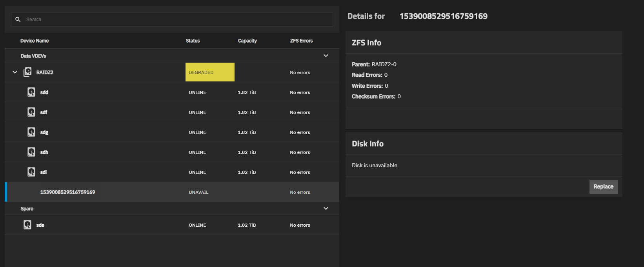Click the Capacity column header
644x267 pixels.
pyautogui.click(x=247, y=41)
